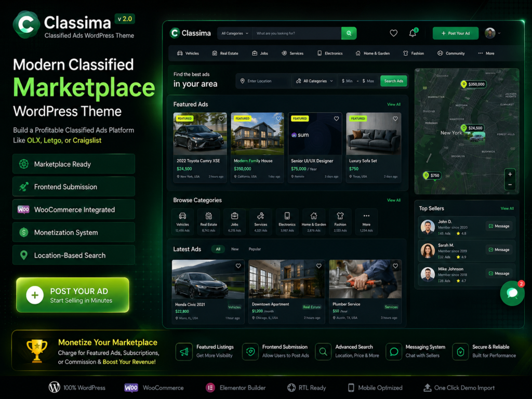Click the Post Your Ad header button

pos(456,33)
